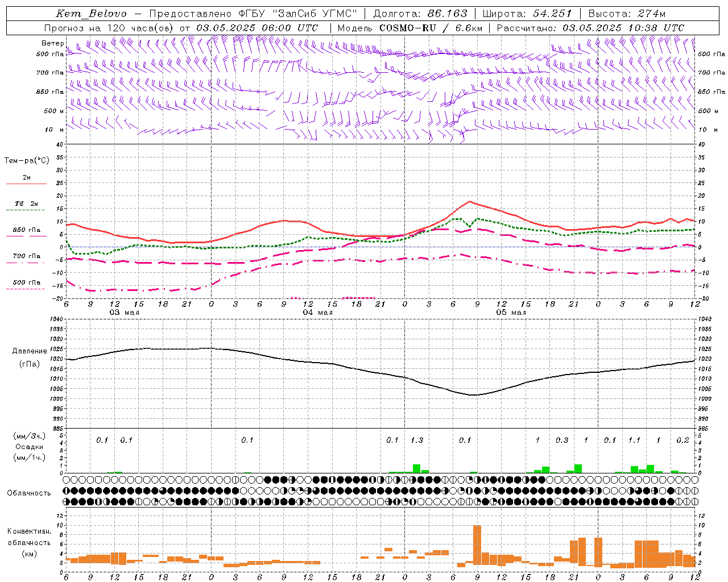Screen dimensions: 728x582
Task: Click the Облачность cloudiness label
Action: pyautogui.click(x=29, y=493)
